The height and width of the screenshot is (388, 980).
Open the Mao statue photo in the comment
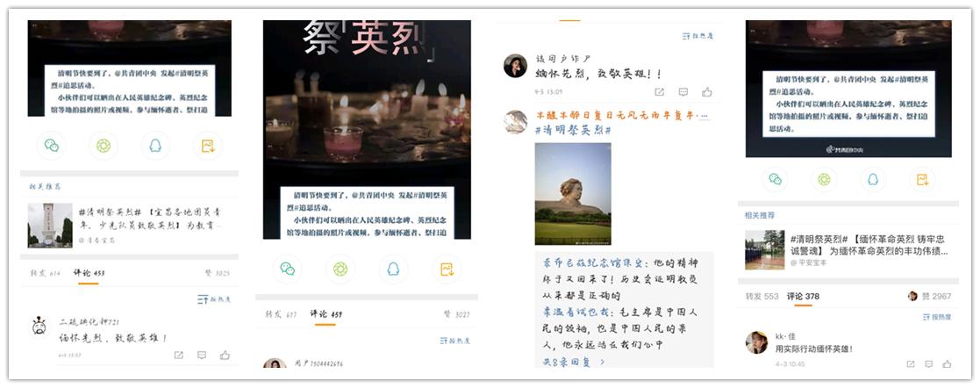[573, 193]
